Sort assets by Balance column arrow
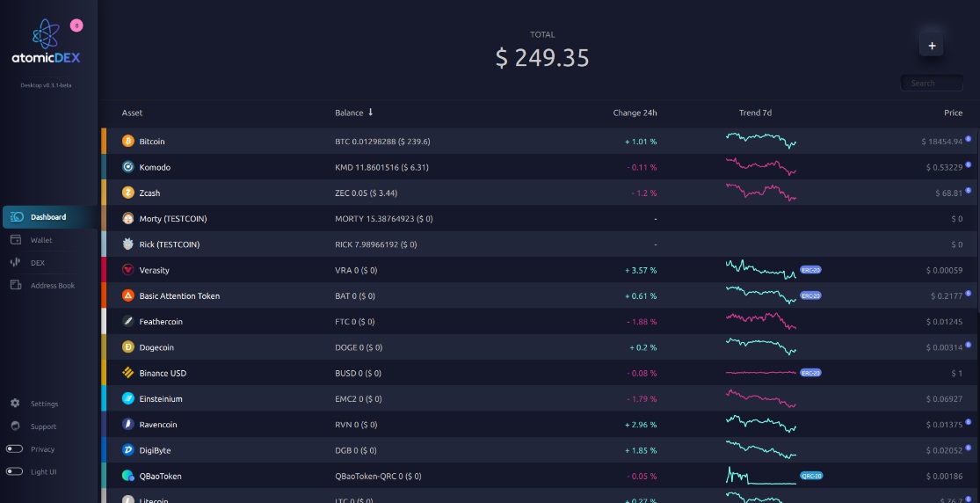The height and width of the screenshot is (503, 980). point(371,112)
